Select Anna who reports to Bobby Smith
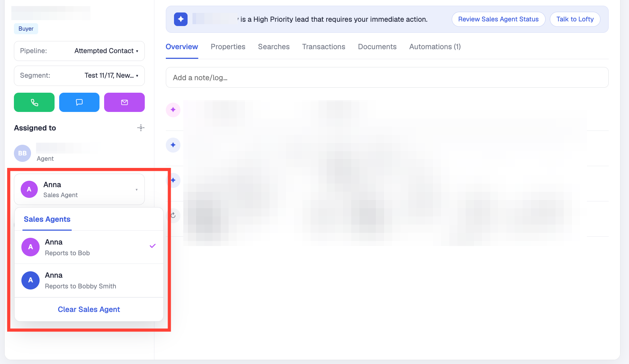 click(89, 280)
